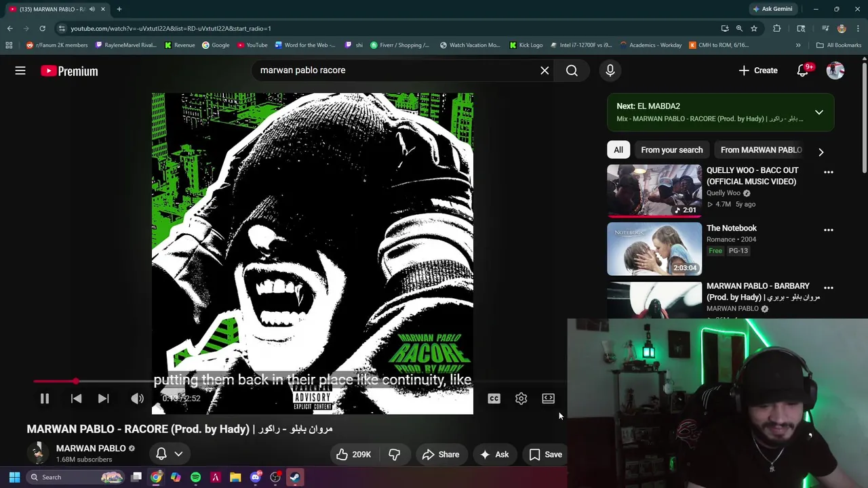The width and height of the screenshot is (868, 488).
Task: Open more options for BACC OUT video
Action: point(828,172)
